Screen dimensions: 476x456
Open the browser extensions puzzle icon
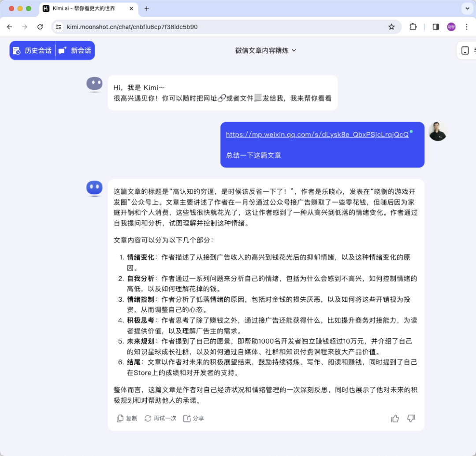click(x=413, y=27)
